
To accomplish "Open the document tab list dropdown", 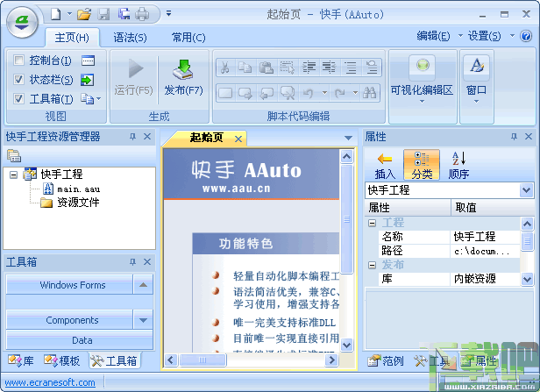I will [x=348, y=139].
